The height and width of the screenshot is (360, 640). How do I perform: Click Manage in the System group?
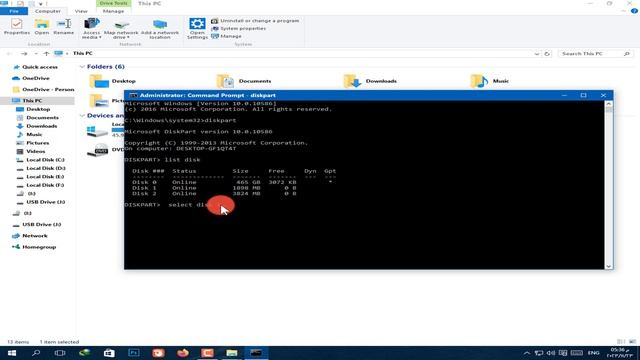(x=227, y=36)
